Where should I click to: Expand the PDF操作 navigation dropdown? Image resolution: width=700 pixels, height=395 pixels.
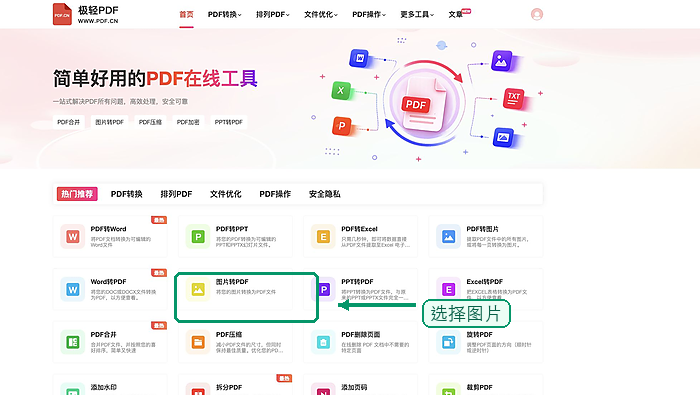pyautogui.click(x=369, y=15)
